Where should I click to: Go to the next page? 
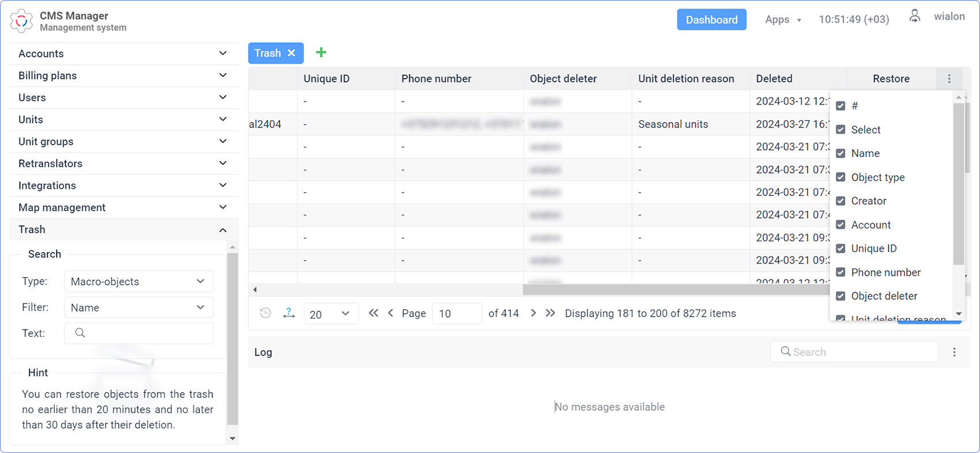533,313
